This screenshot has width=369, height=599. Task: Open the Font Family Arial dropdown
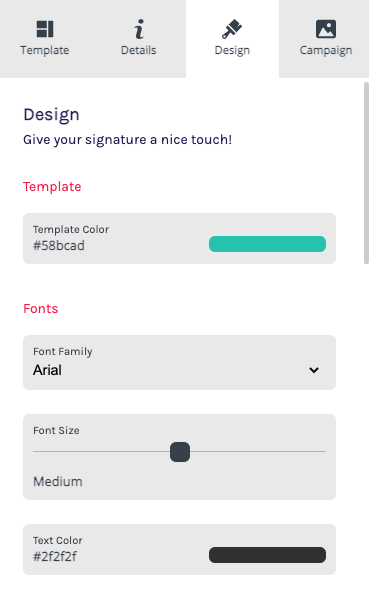180,363
